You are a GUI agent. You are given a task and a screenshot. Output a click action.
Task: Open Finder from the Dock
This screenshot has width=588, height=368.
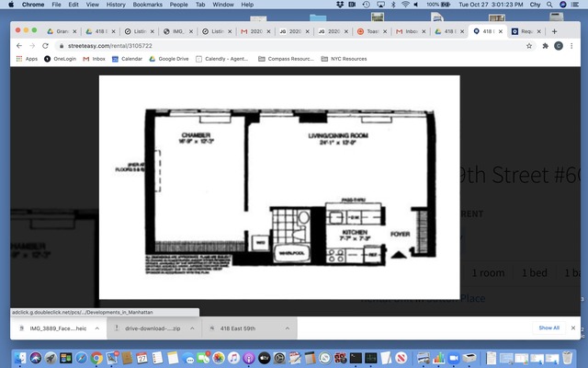point(20,357)
